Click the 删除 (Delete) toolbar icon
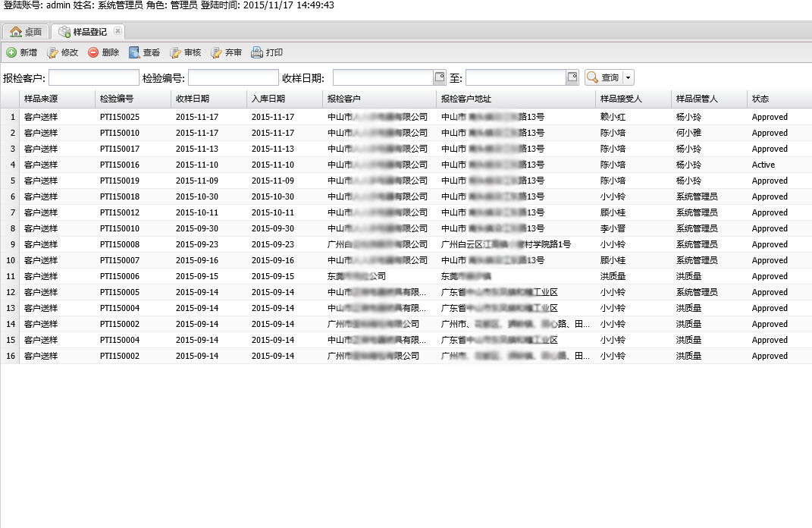The width and height of the screenshot is (812, 528). 93,53
